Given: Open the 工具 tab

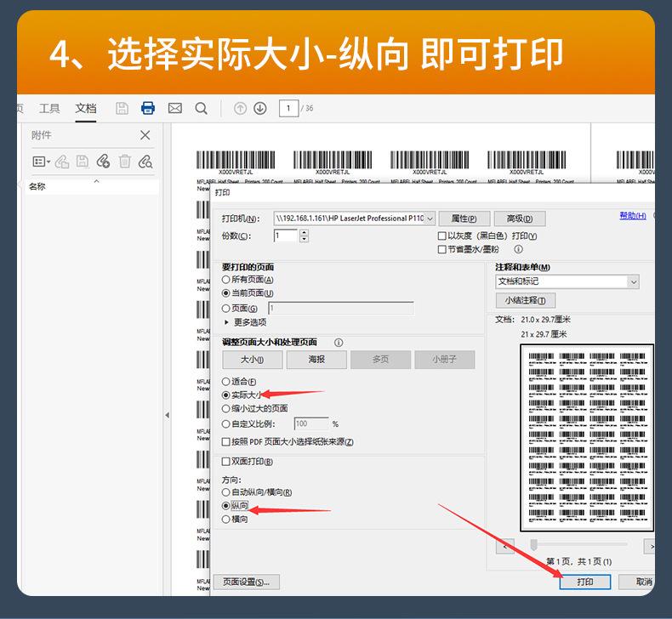Looking at the screenshot, I should (49, 108).
